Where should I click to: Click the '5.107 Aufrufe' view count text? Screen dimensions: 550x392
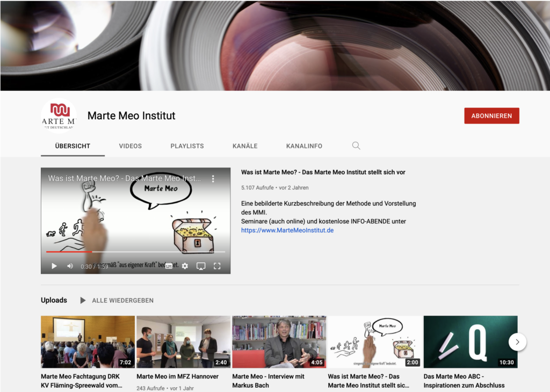coord(257,187)
